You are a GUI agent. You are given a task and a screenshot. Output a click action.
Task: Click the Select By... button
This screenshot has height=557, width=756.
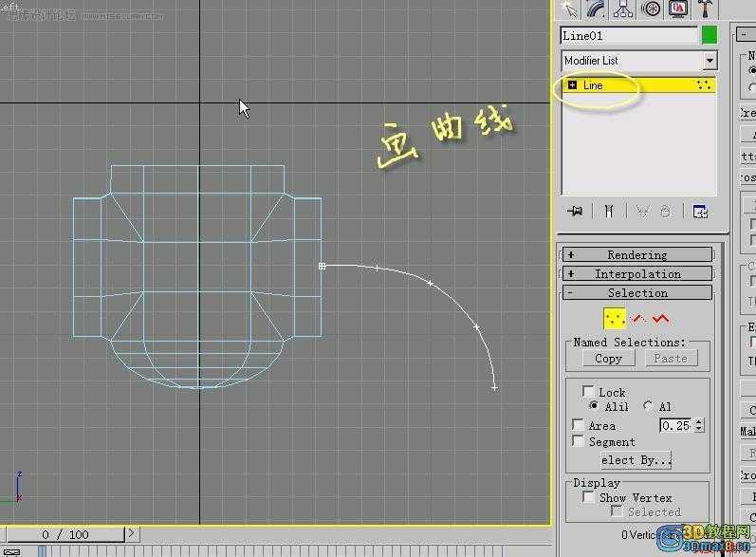click(x=636, y=460)
